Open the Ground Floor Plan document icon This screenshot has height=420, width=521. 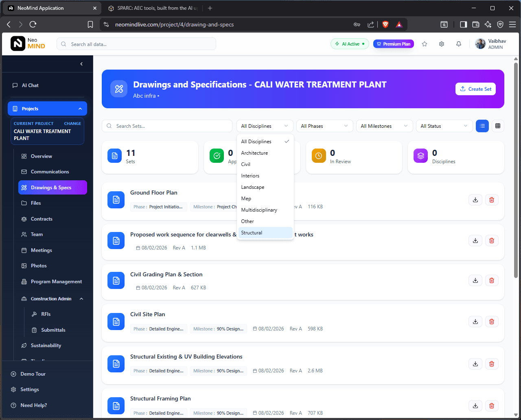tap(116, 200)
